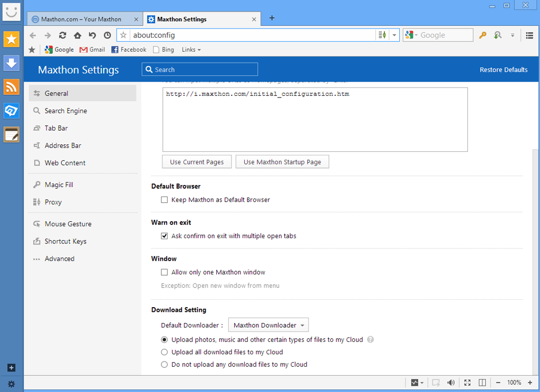Screen dimensions: 540x392
Task: Open address bar dropdown arrow
Action: [x=394, y=35]
